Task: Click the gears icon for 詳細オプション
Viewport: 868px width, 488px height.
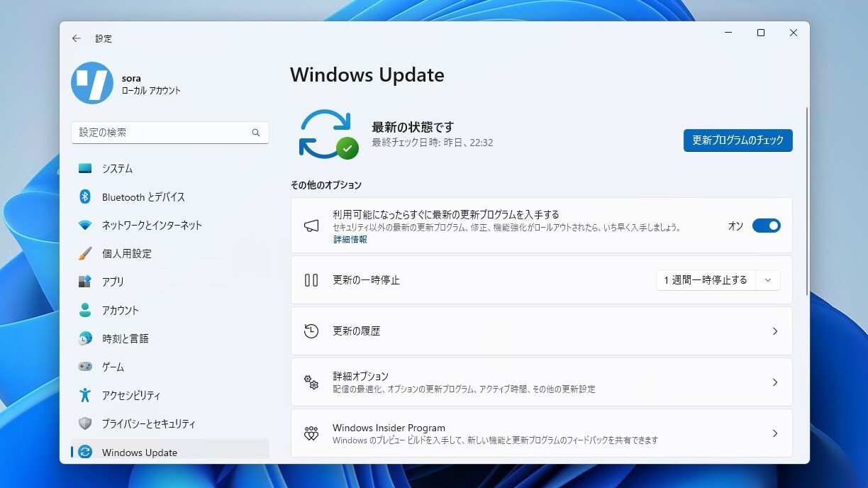Action: (x=311, y=382)
